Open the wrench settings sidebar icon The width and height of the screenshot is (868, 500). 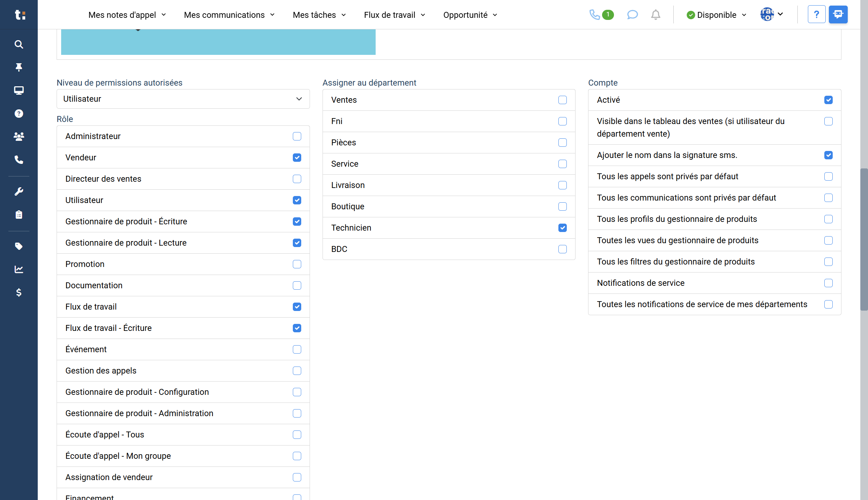(x=19, y=191)
